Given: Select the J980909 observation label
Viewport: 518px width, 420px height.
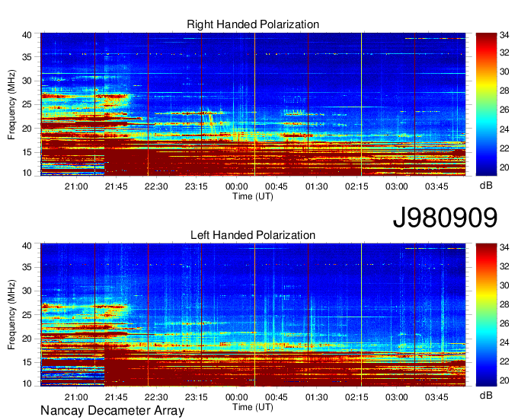Looking at the screenshot, I should click(445, 218).
